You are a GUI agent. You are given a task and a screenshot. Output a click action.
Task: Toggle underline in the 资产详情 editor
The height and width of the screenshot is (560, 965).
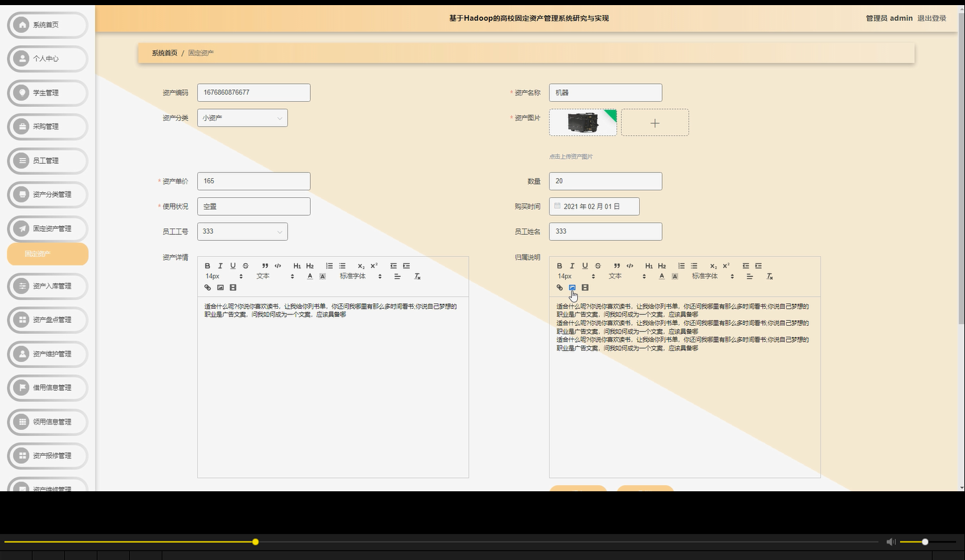tap(233, 265)
